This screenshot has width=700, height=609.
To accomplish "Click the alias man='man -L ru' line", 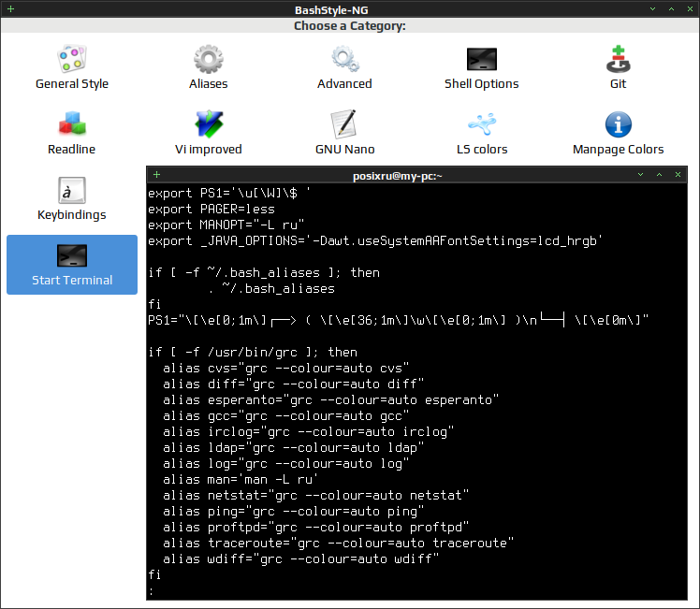I will 241,480.
